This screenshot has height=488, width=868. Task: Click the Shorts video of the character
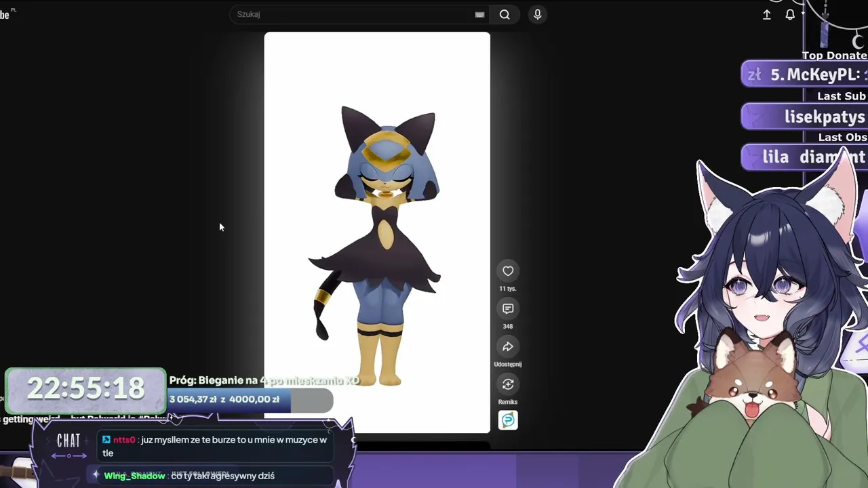point(377,232)
